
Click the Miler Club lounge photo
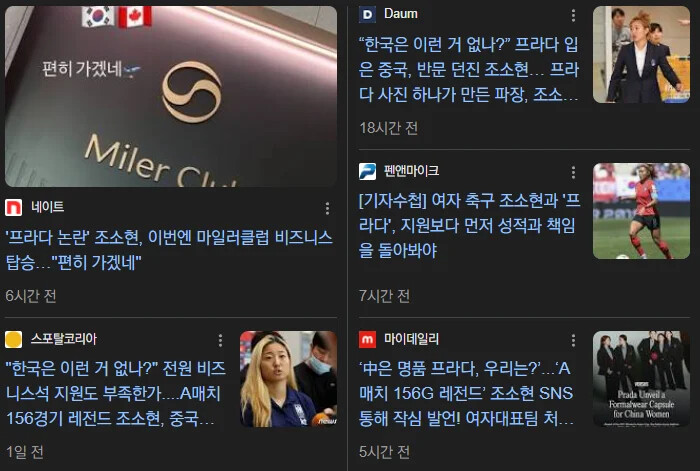[171, 96]
